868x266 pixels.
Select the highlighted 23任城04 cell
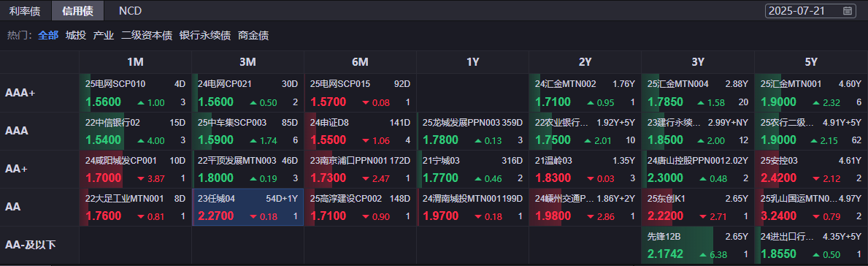[248, 208]
